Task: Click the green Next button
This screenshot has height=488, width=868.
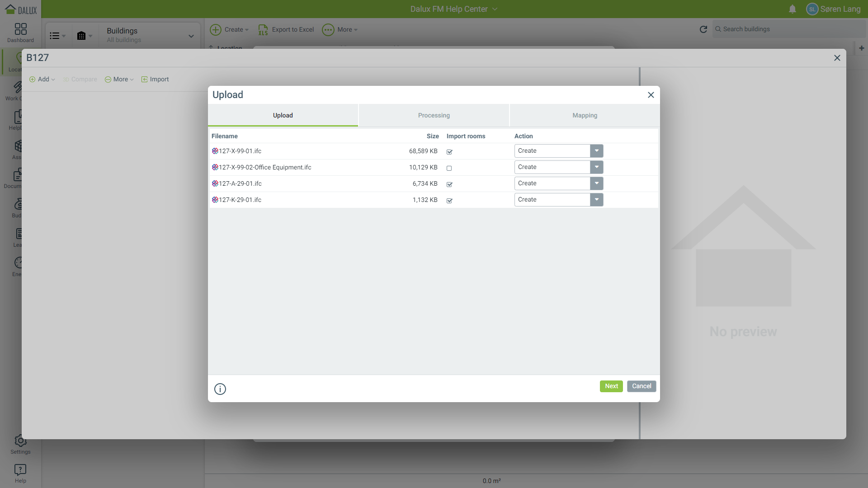Action: coord(611,386)
